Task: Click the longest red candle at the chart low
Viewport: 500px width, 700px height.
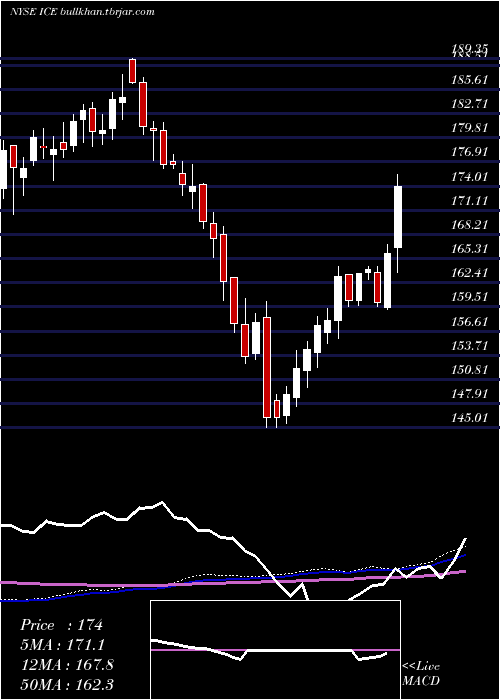Action: (x=267, y=367)
